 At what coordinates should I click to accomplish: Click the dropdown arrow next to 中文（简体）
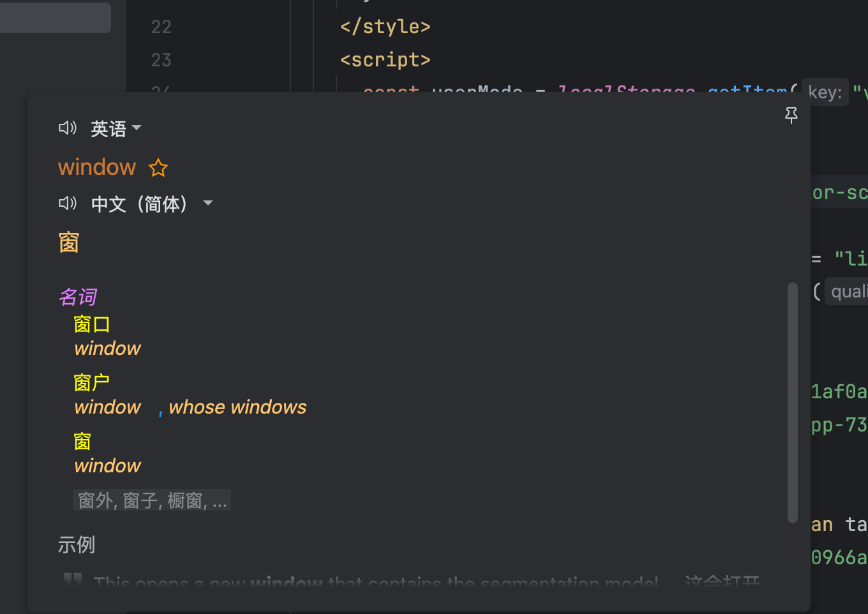208,203
